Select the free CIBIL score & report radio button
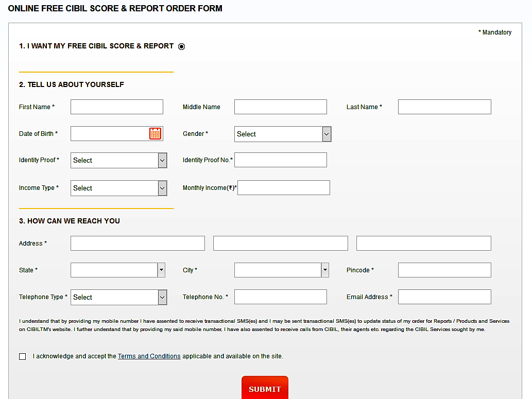Screen dimensions: 532x399 pyautogui.click(x=181, y=46)
